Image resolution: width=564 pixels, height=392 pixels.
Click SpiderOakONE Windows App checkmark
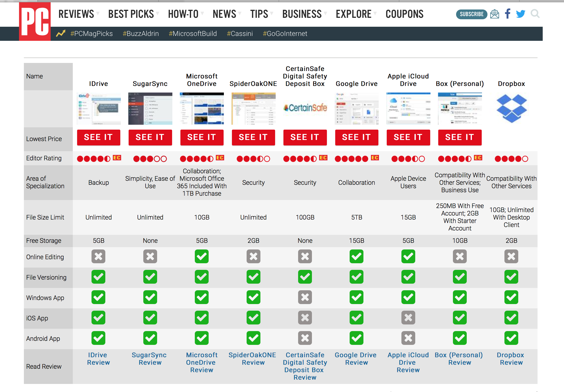pyautogui.click(x=254, y=297)
